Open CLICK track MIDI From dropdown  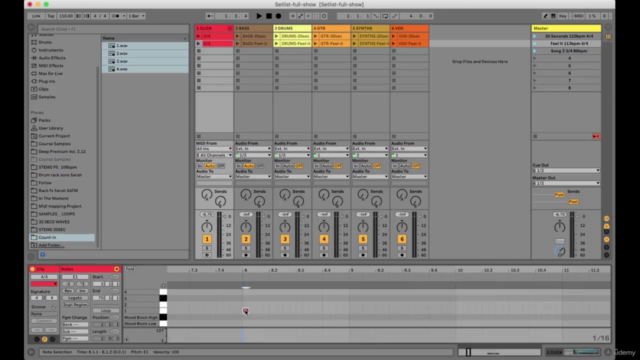(x=214, y=149)
